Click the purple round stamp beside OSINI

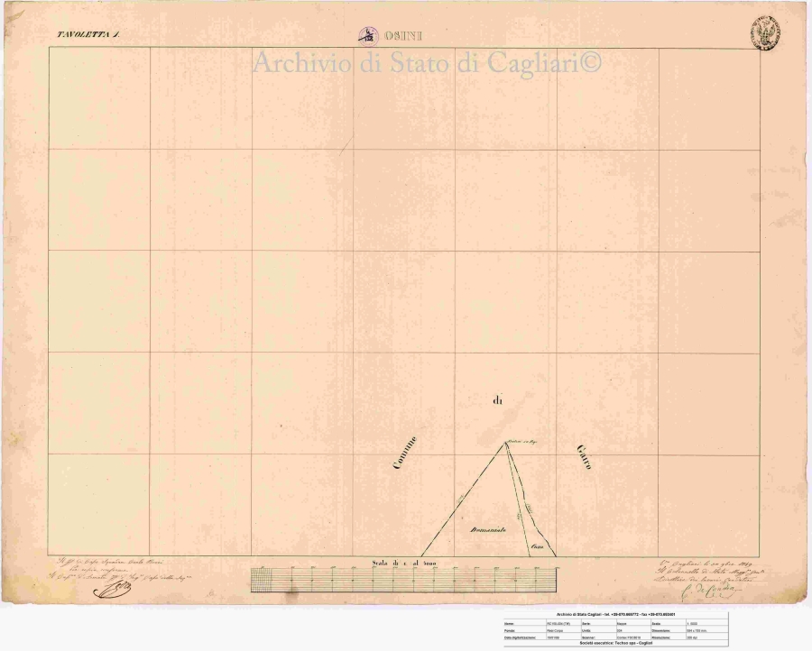point(369,36)
